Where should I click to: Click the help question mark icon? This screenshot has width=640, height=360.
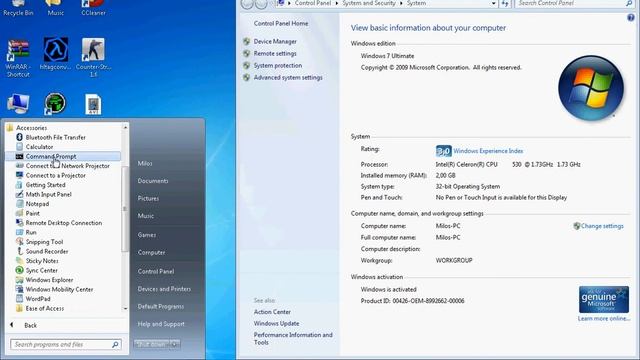pyautogui.click(x=631, y=18)
